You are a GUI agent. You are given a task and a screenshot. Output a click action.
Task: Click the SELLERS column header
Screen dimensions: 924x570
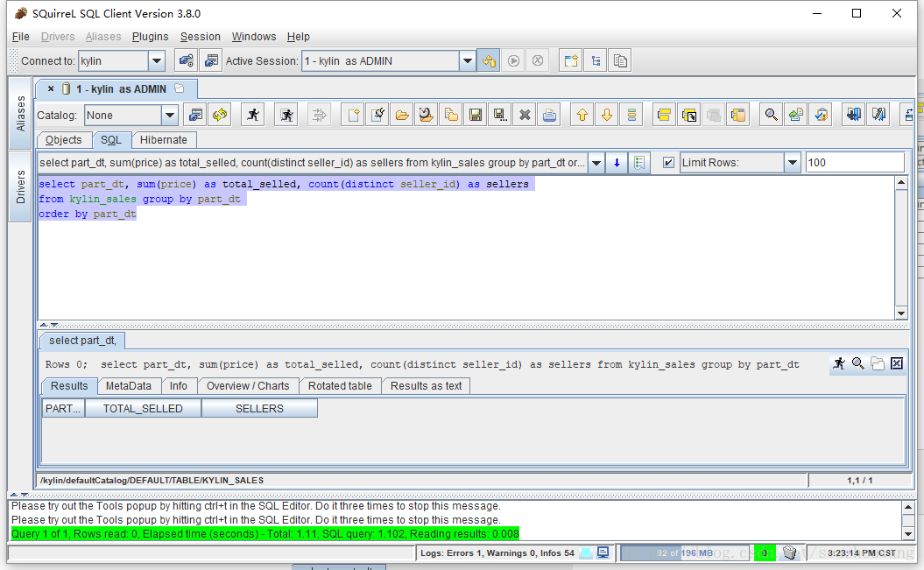tap(259, 409)
